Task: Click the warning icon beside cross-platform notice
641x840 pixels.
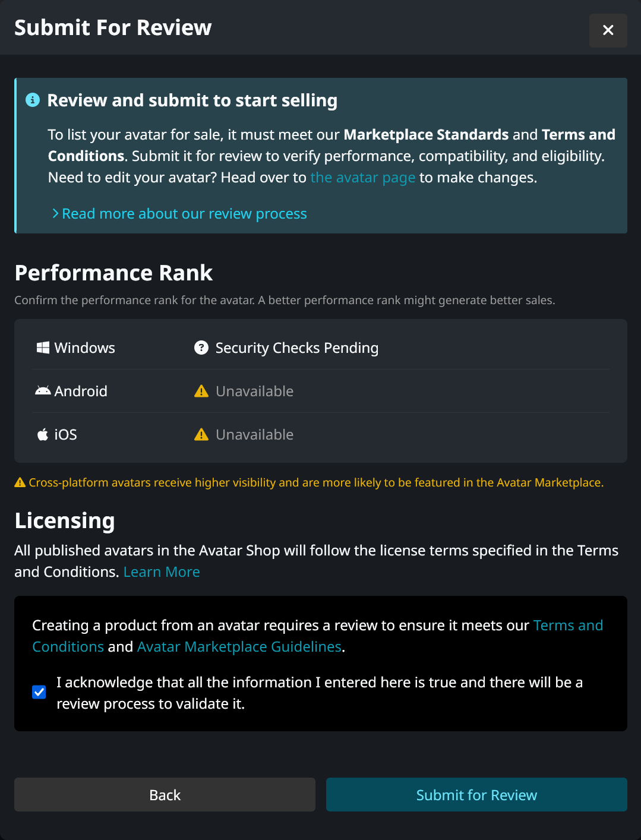Action: click(20, 482)
